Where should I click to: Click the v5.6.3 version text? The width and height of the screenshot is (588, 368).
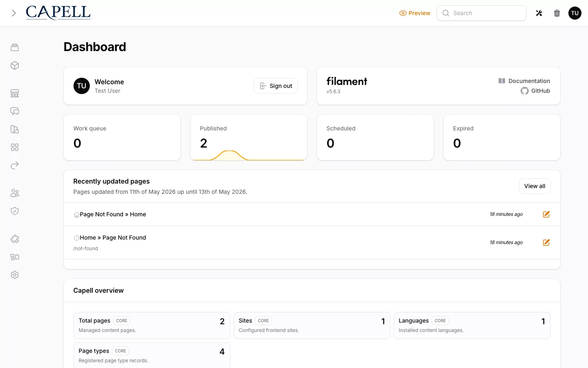(x=334, y=92)
